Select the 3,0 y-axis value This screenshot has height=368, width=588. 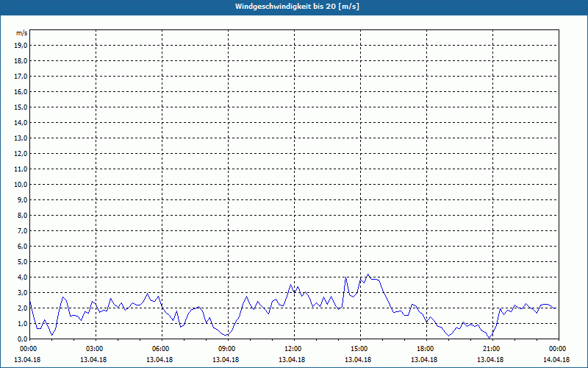[22, 292]
